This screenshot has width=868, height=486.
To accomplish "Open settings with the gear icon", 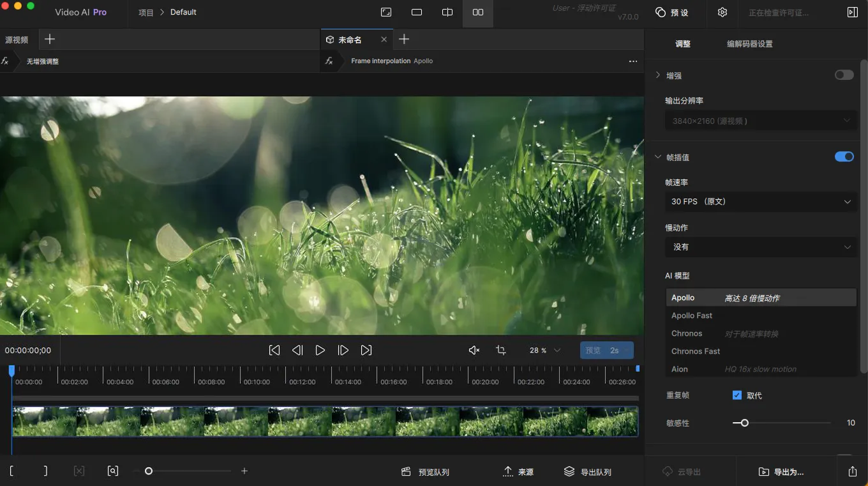I will 722,12.
